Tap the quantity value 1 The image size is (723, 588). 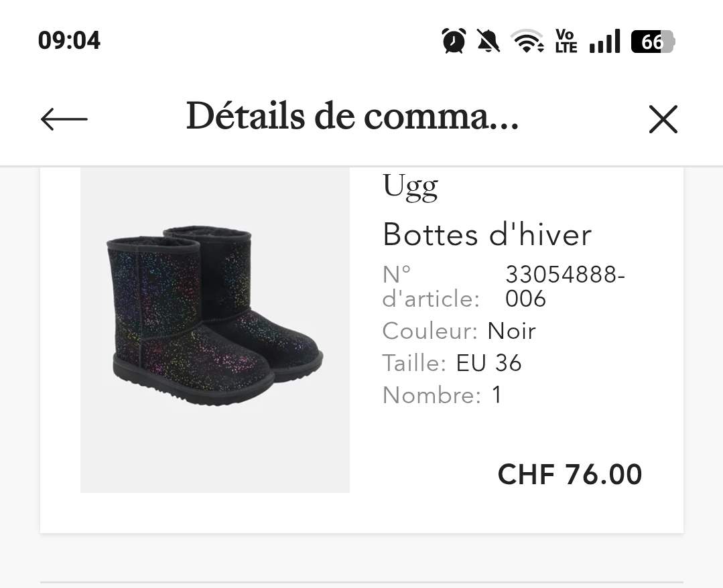pyautogui.click(x=497, y=395)
